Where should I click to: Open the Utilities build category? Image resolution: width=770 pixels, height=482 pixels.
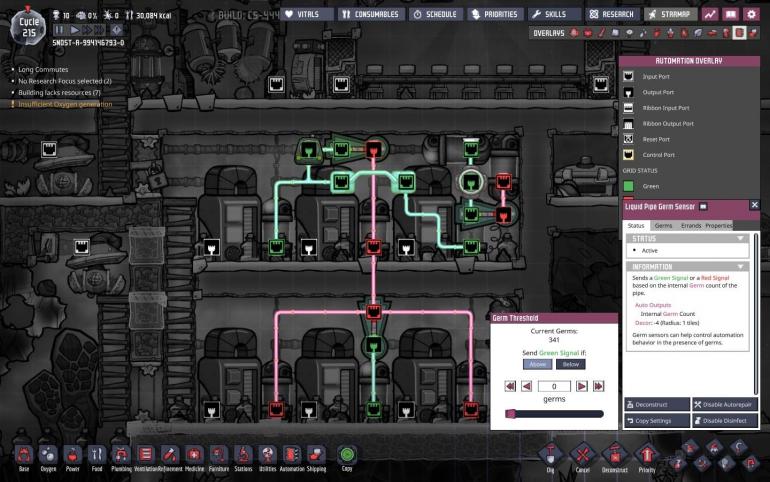(268, 456)
